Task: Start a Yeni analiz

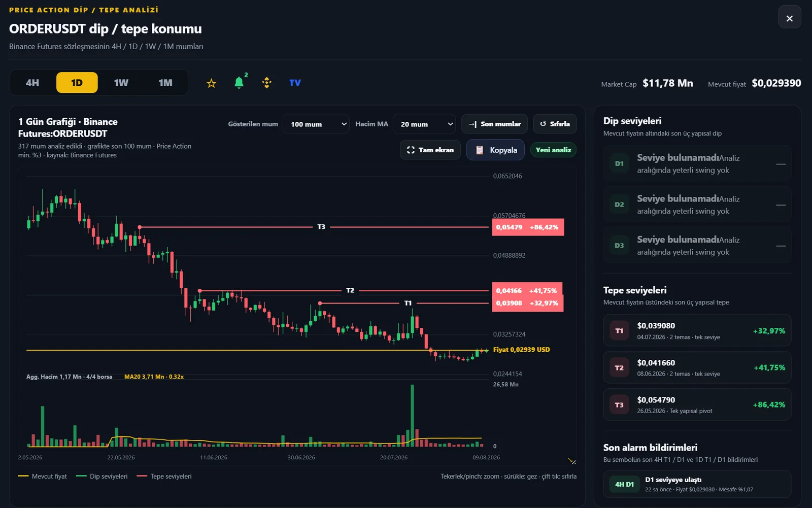Action: (553, 150)
